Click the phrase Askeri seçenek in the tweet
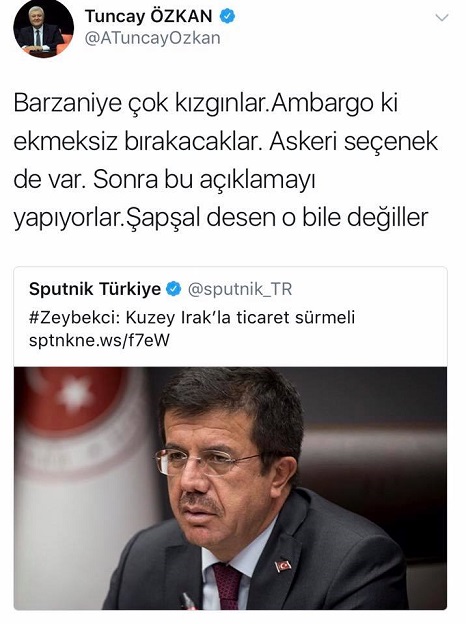The width and height of the screenshot is (466, 624). [353, 142]
